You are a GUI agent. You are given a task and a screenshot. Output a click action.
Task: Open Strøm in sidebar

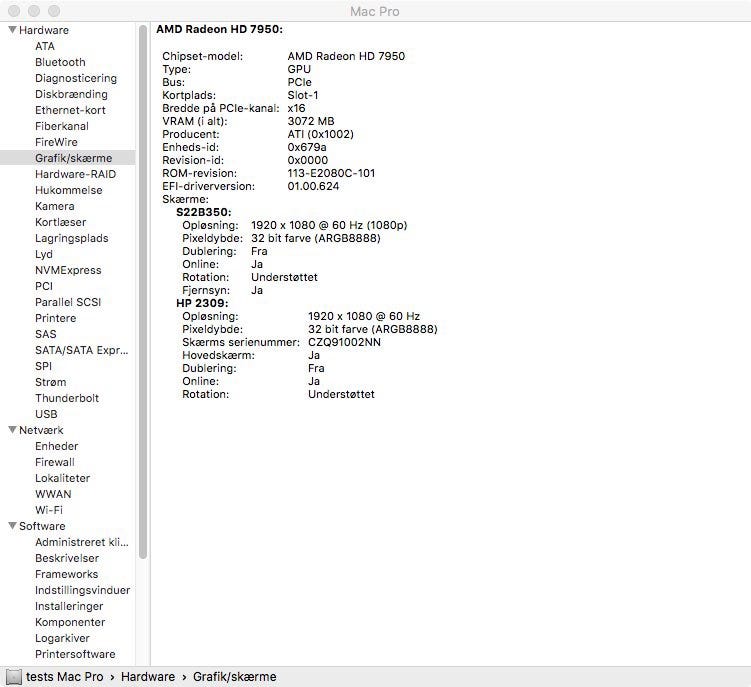coord(50,382)
